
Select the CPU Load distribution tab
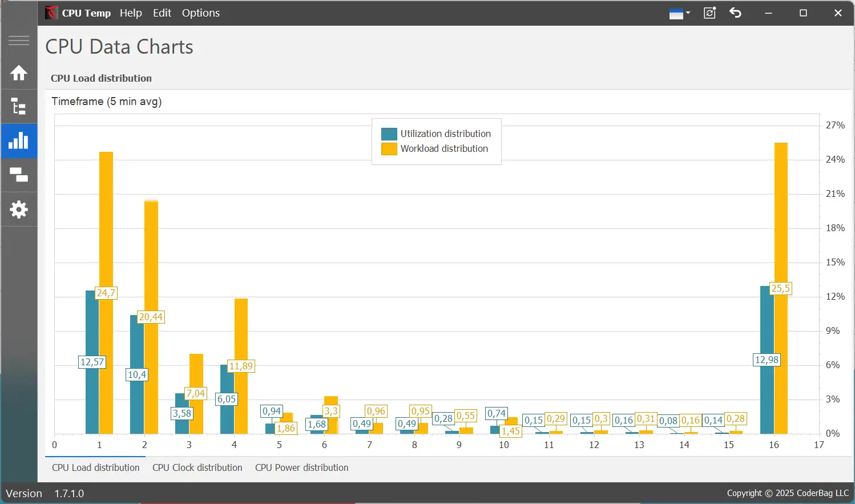click(x=96, y=467)
